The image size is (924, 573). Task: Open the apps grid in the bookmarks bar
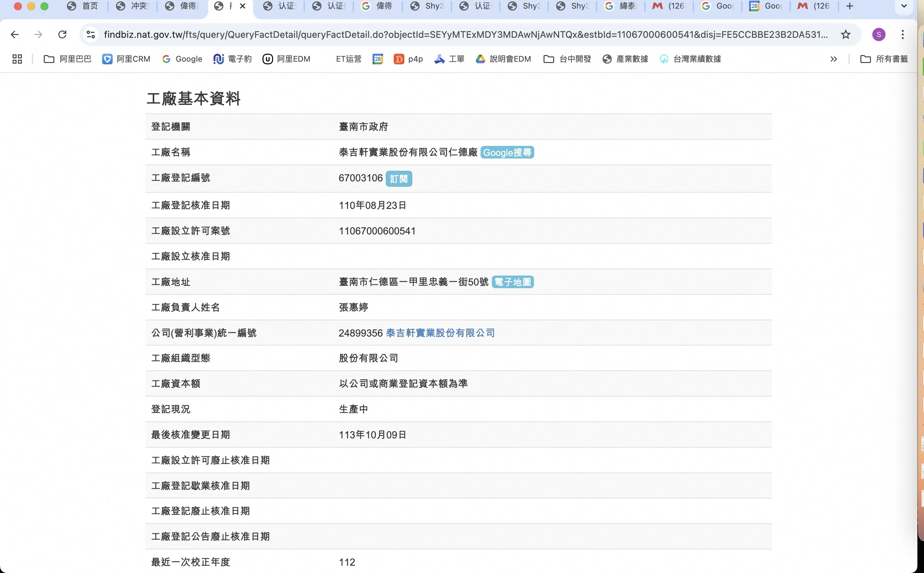pyautogui.click(x=17, y=59)
